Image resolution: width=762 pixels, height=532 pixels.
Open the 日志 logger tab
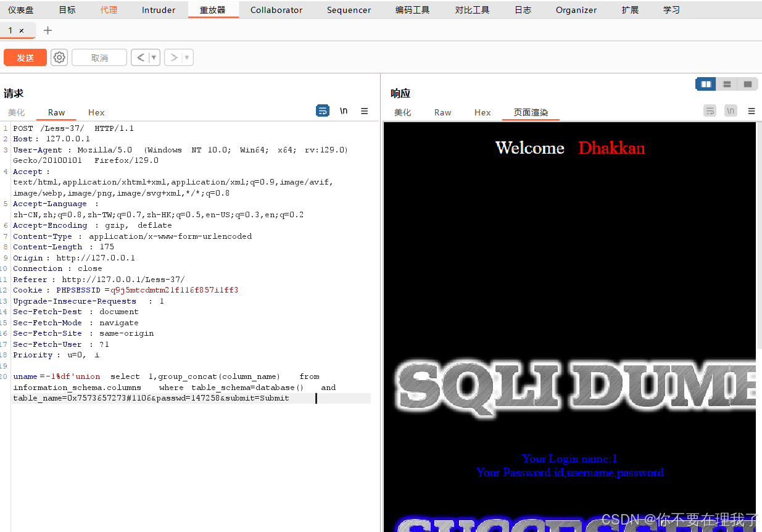(523, 10)
